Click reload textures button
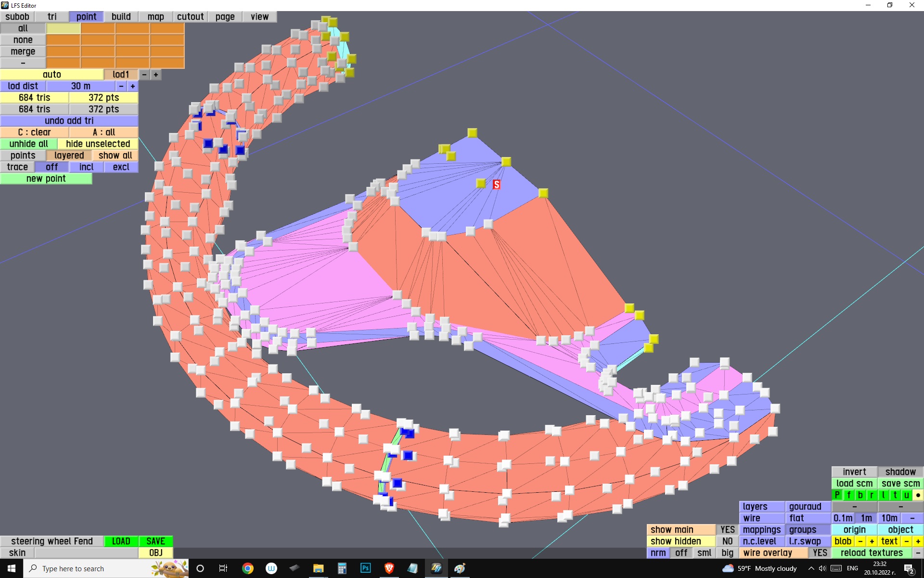Screen dimensions: 924x578 (871, 553)
